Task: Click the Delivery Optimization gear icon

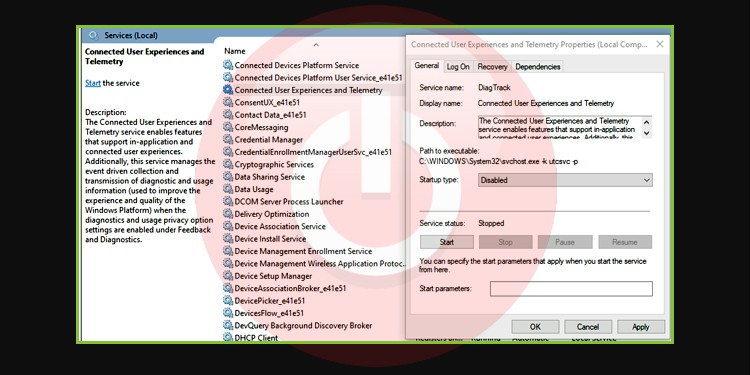Action: (x=228, y=214)
